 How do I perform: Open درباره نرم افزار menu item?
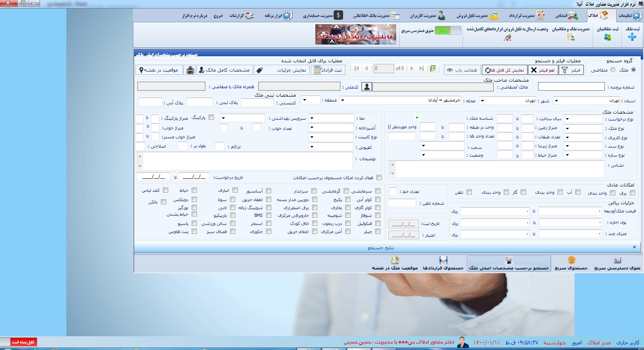(x=194, y=16)
